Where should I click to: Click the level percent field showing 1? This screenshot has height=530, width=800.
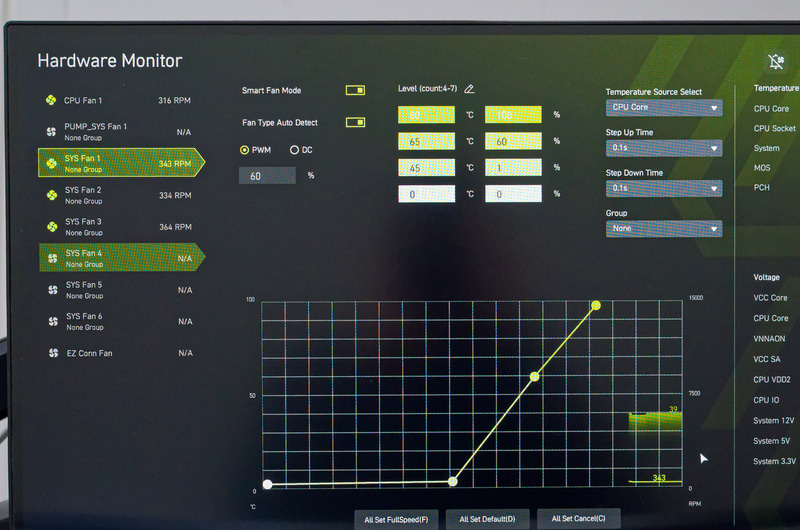(x=513, y=167)
